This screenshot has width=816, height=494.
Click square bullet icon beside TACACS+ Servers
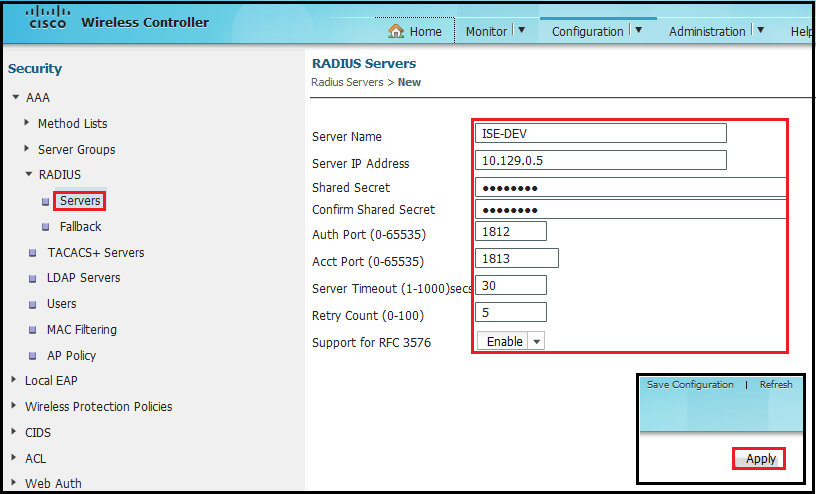click(x=34, y=253)
